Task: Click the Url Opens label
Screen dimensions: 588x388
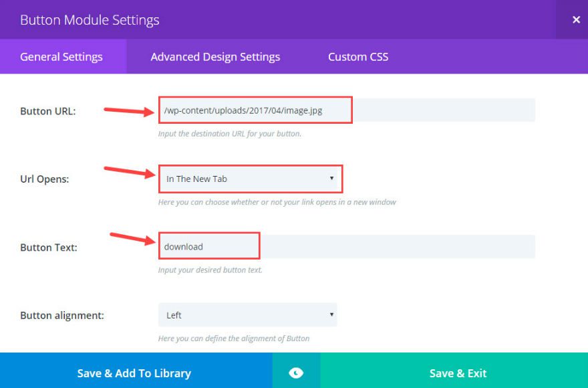Action: (x=46, y=179)
